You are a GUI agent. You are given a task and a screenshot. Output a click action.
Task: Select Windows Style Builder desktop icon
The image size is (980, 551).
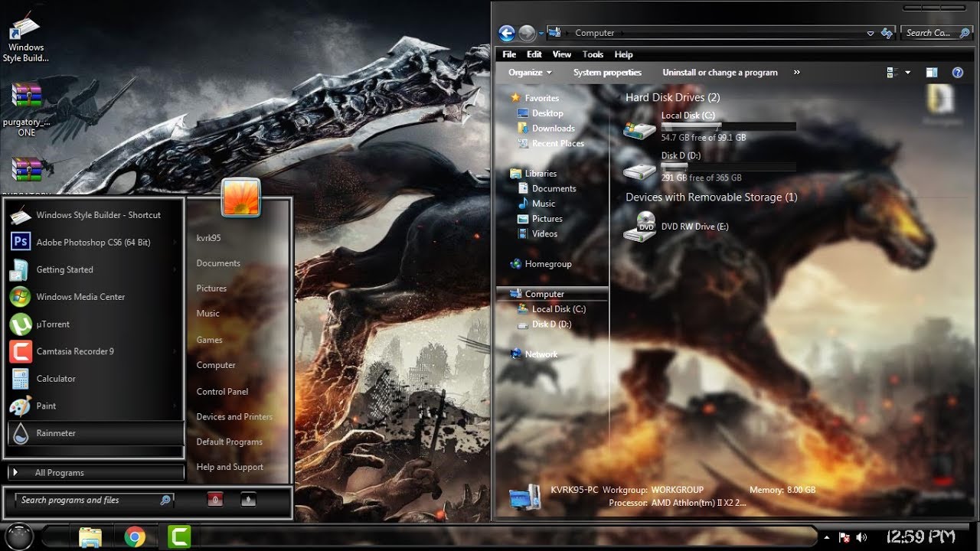(26, 38)
